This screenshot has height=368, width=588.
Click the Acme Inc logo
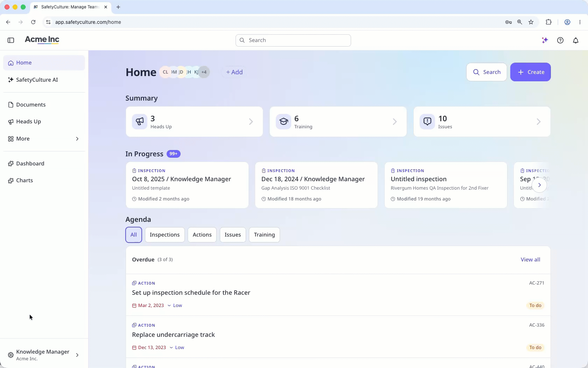(42, 40)
